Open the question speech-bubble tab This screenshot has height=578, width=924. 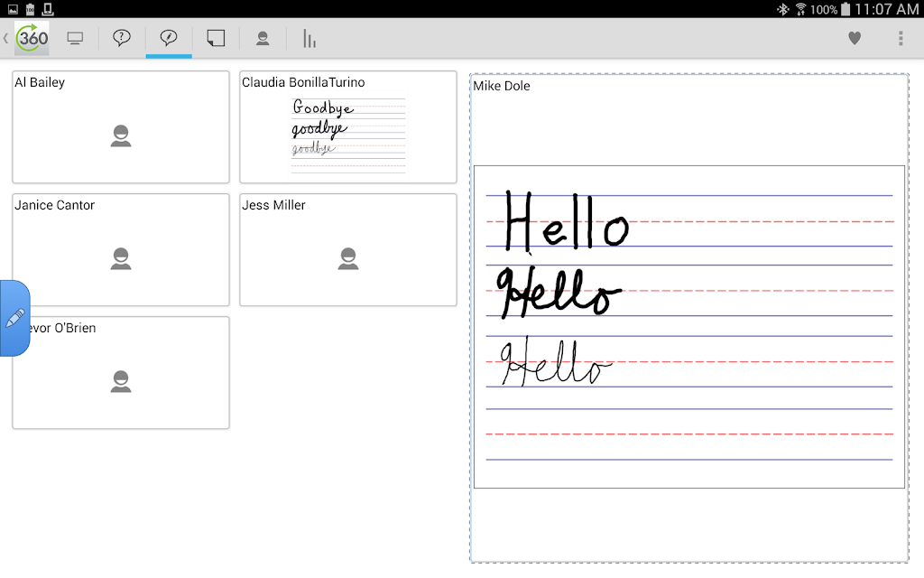[x=122, y=38]
